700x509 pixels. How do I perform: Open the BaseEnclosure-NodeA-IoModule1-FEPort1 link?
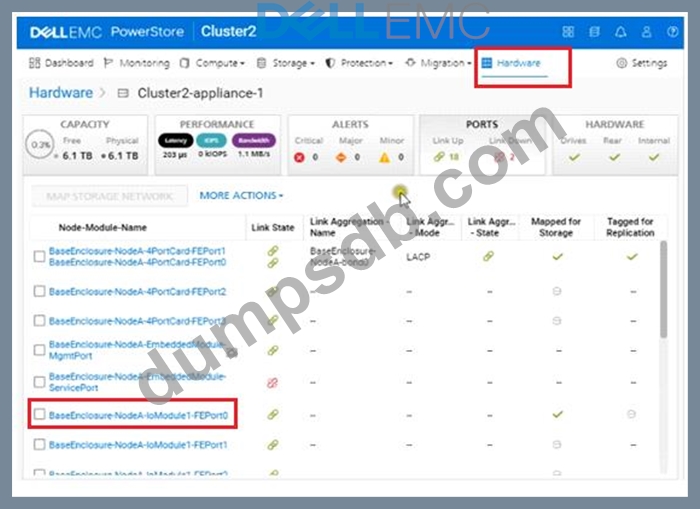(138, 444)
